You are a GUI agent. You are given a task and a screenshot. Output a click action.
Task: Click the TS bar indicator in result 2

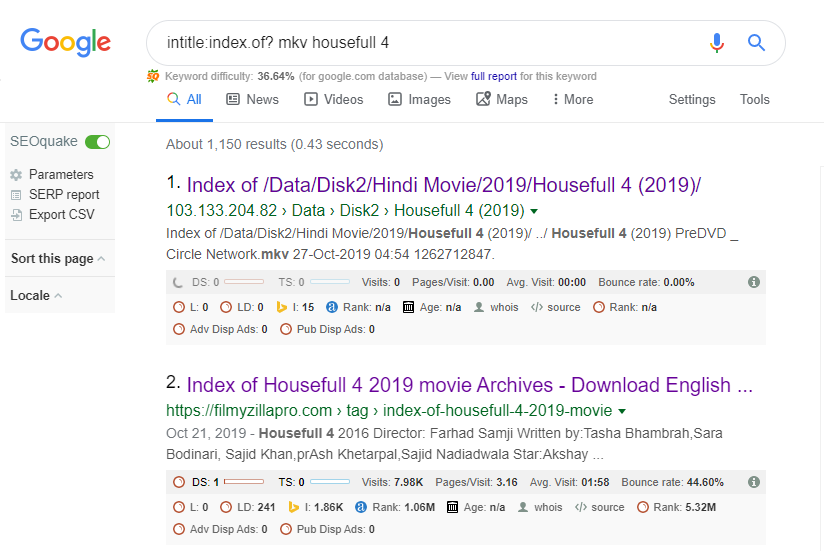[x=329, y=482]
